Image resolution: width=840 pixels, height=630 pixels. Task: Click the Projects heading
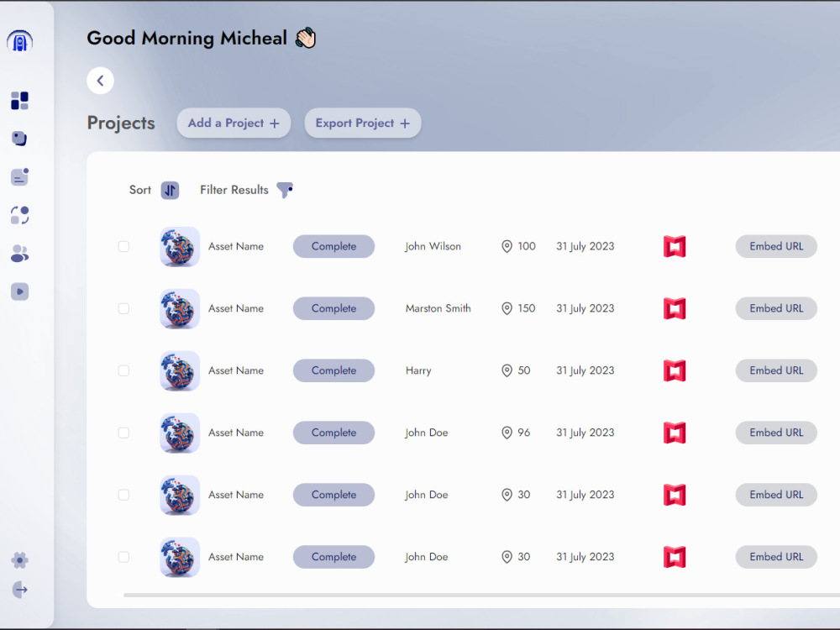(x=121, y=123)
